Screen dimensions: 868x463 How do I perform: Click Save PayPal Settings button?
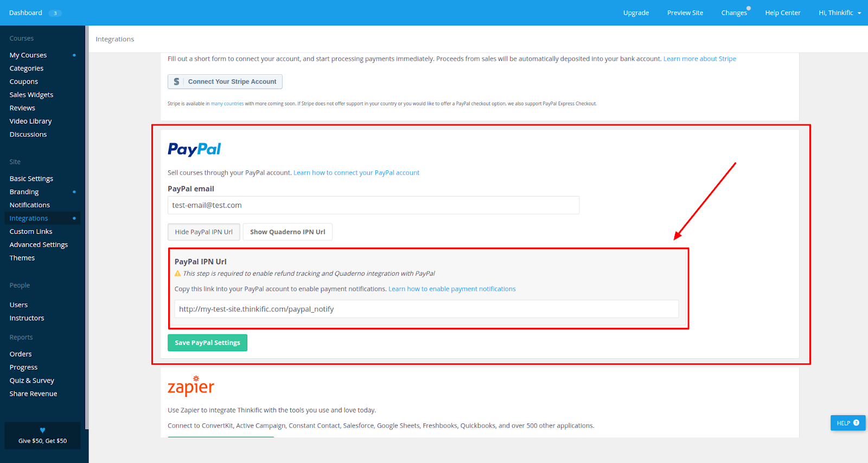tap(207, 343)
